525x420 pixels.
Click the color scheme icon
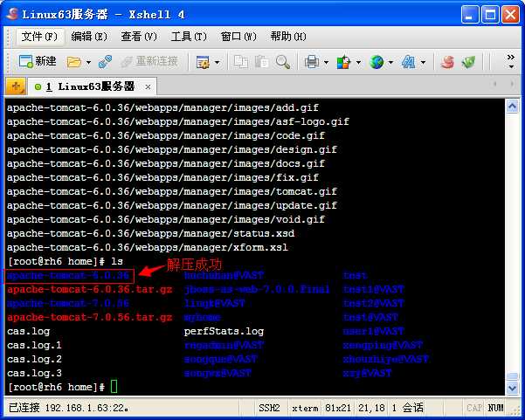click(343, 62)
